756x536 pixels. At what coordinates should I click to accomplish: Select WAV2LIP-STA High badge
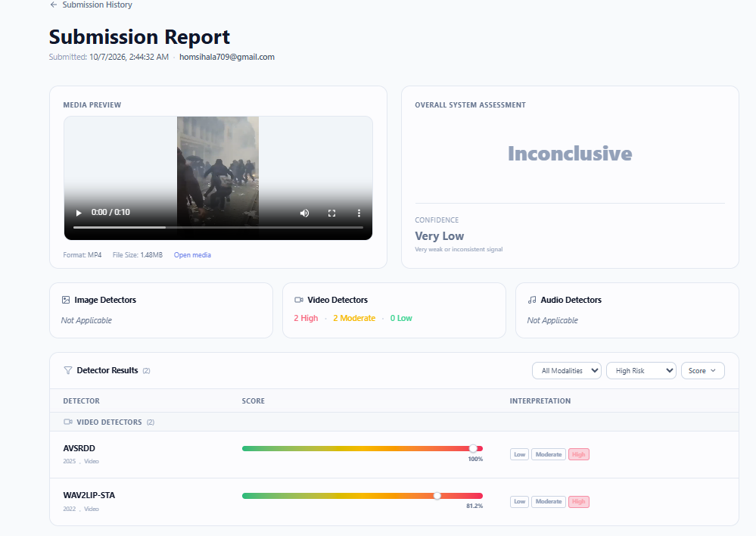click(579, 502)
